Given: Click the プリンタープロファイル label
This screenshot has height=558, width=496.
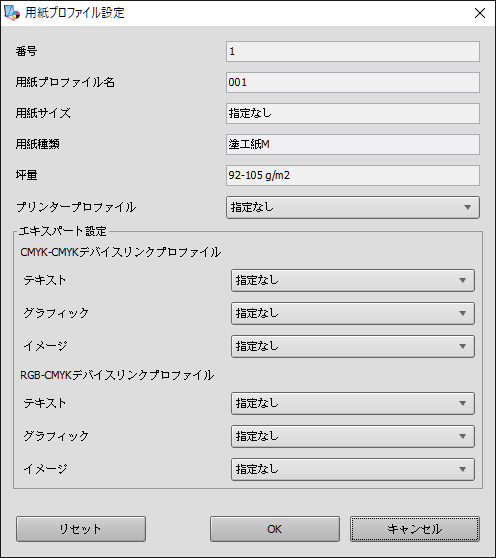Looking at the screenshot, I should tap(76, 207).
